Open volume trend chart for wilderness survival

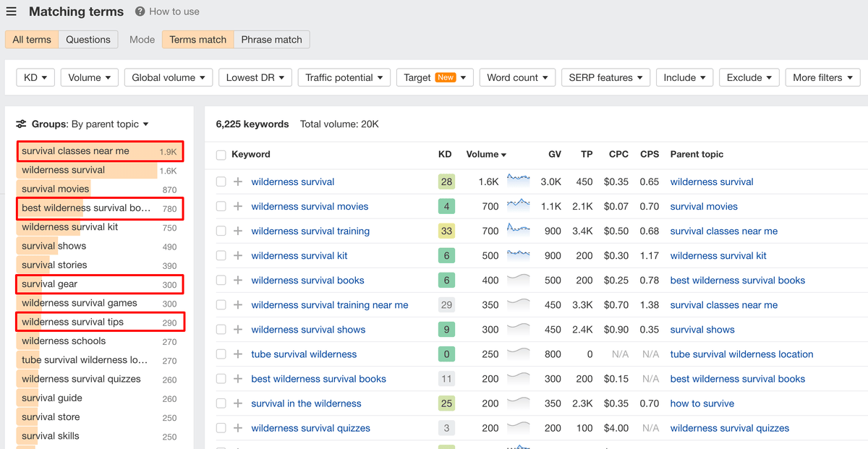coord(518,181)
